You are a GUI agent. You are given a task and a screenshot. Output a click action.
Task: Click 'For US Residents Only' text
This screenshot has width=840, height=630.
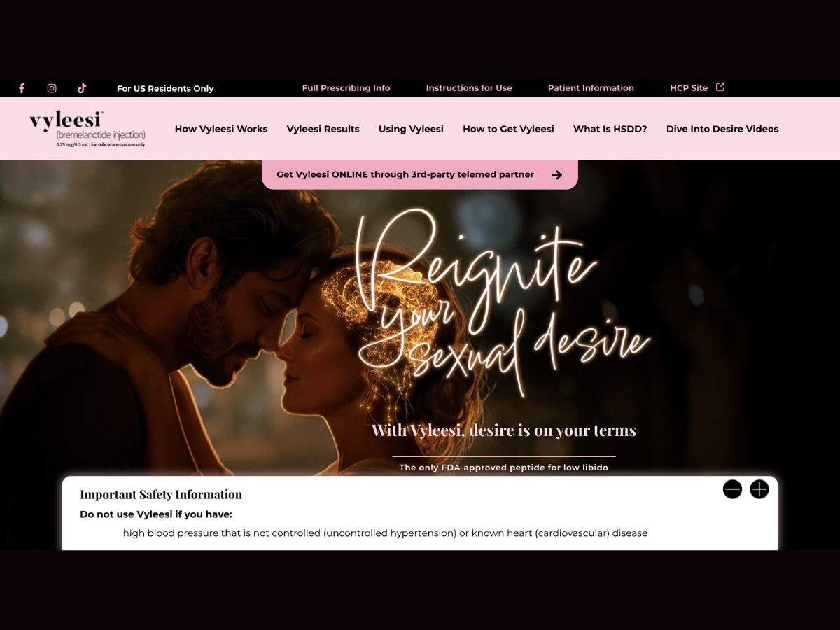165,88
